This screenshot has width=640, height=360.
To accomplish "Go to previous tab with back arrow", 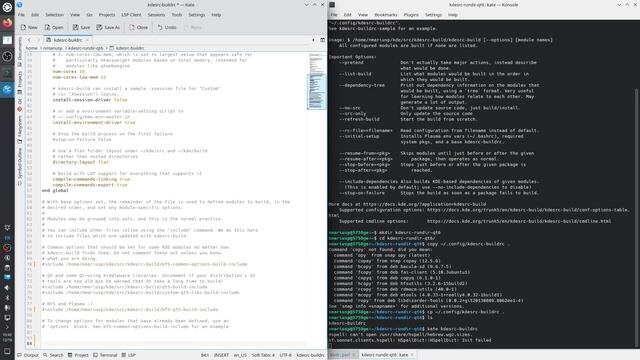I will (x=29, y=40).
